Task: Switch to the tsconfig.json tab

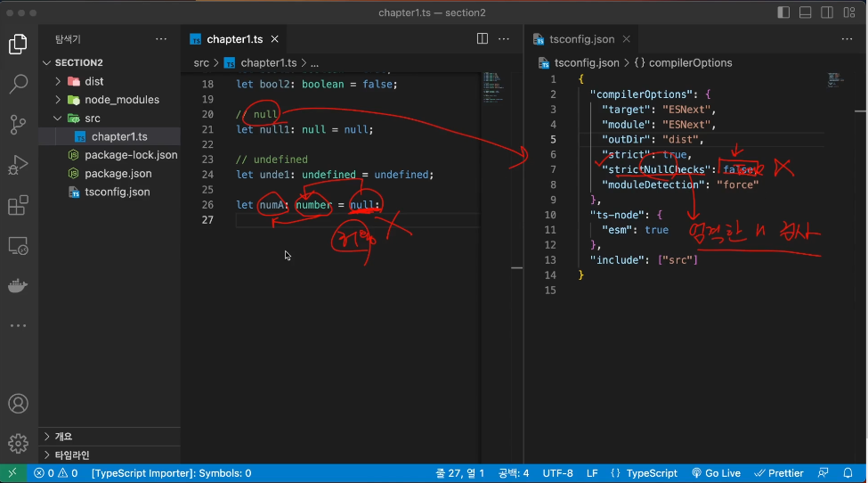Action: [582, 39]
